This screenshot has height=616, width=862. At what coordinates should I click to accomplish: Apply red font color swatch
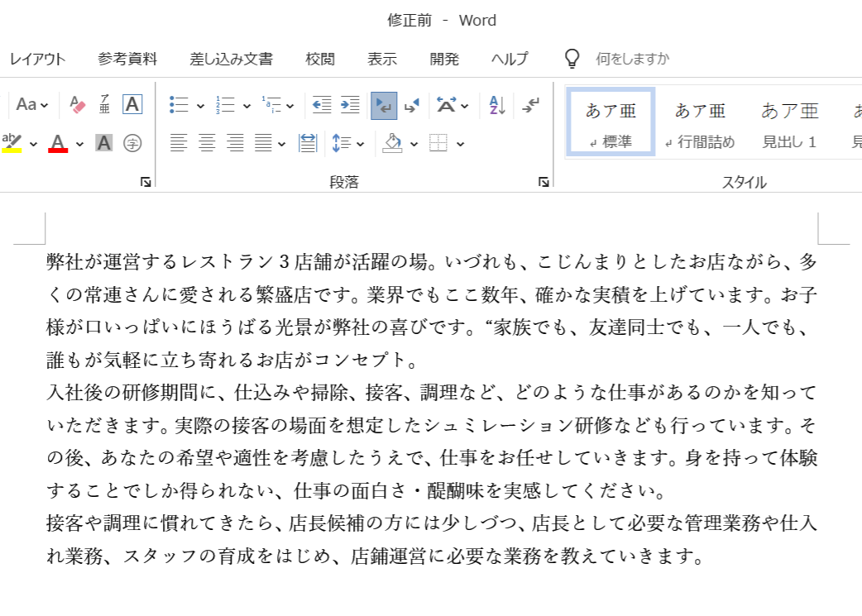[x=58, y=143]
